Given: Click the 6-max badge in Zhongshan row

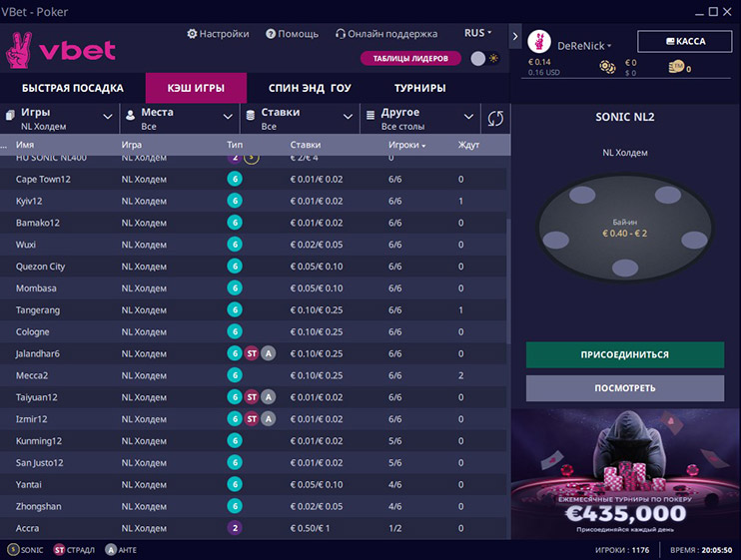Looking at the screenshot, I should tap(235, 506).
